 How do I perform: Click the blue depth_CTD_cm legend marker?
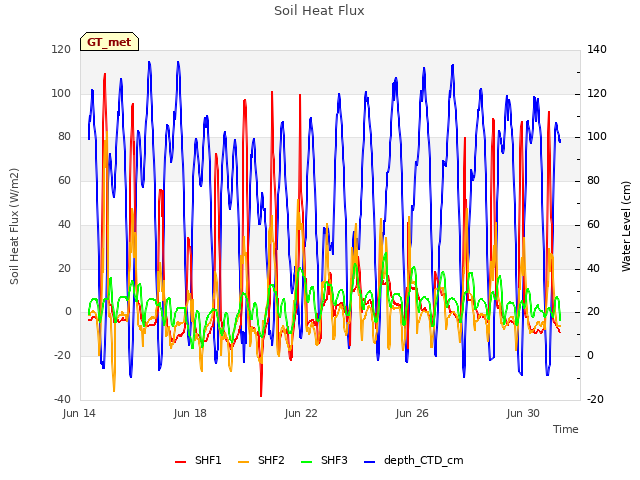pos(369,462)
